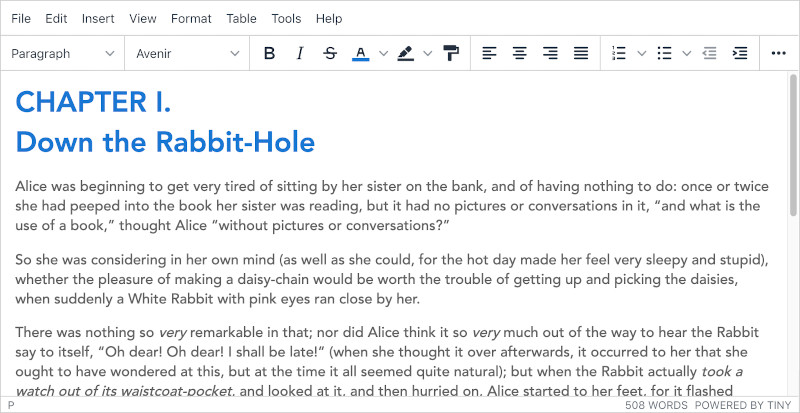Open the Insert menu
Image resolution: width=800 pixels, height=413 pixels.
(98, 19)
